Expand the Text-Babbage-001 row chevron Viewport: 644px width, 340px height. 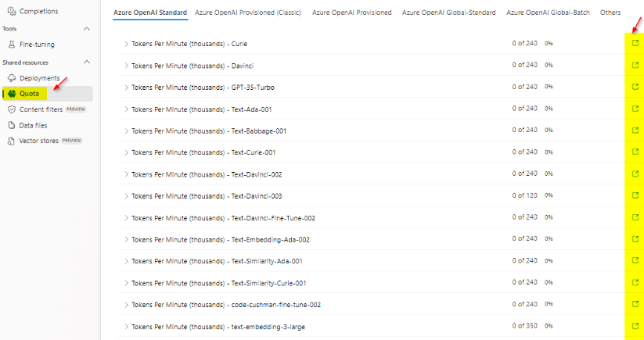pyautogui.click(x=126, y=131)
